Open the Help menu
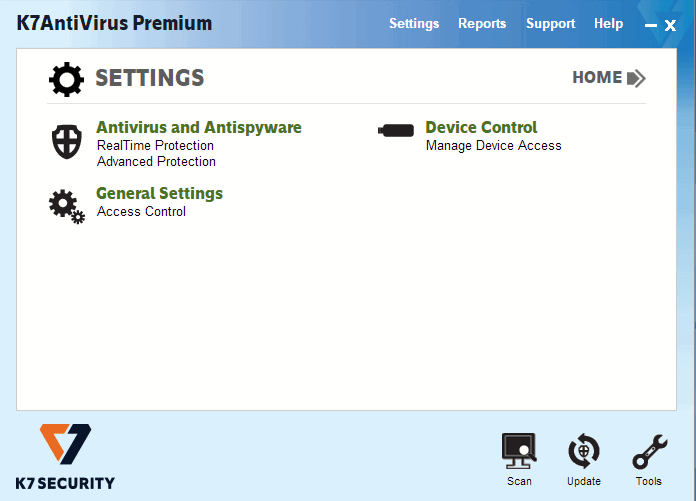696x501 pixels. pyautogui.click(x=608, y=23)
